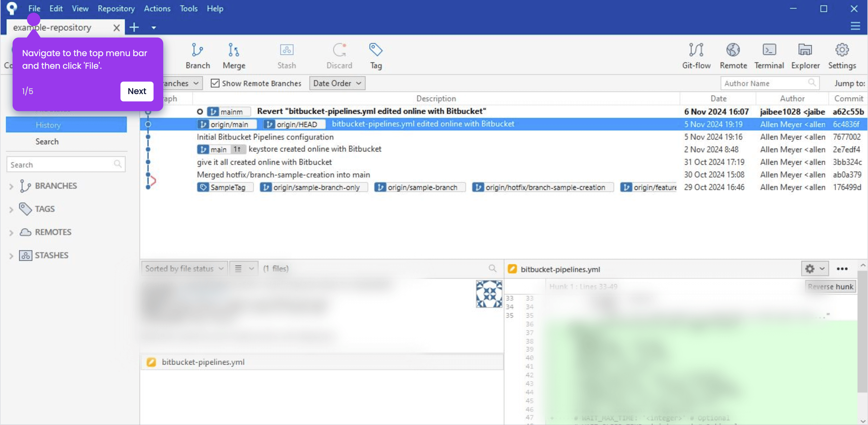Click the hamburger menu icon top right
Viewport: 868px width, 425px height.
[855, 26]
